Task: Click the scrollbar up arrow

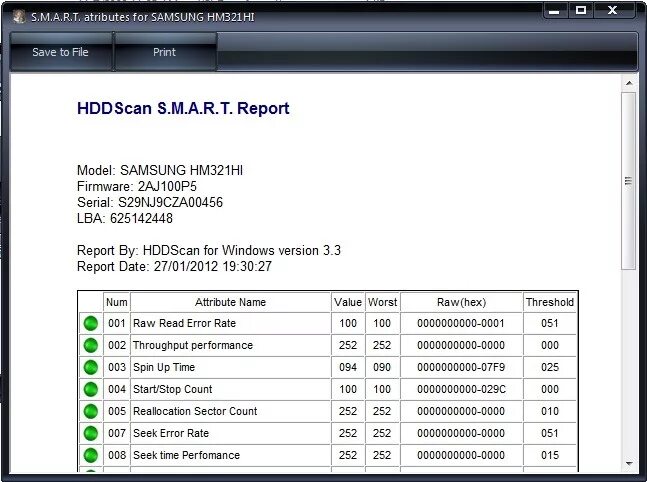Action: [629, 83]
